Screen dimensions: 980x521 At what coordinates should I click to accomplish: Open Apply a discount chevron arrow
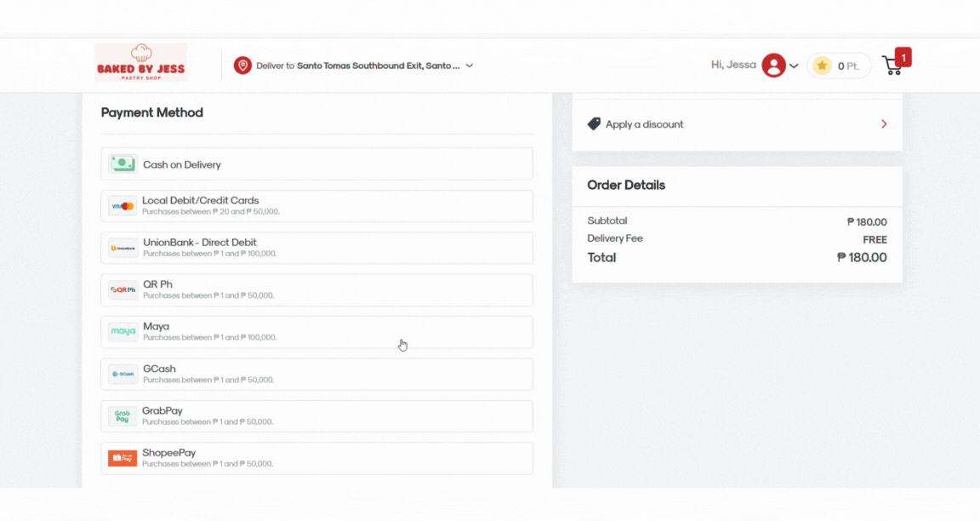coord(884,123)
